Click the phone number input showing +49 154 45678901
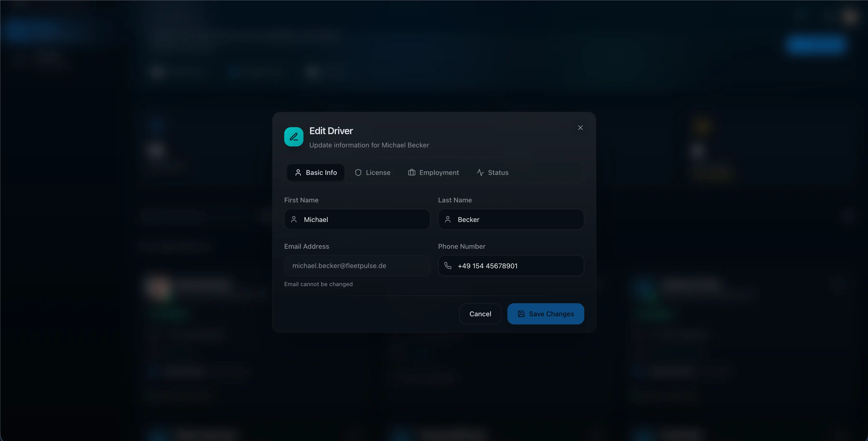The width and height of the screenshot is (868, 441). pyautogui.click(x=511, y=266)
